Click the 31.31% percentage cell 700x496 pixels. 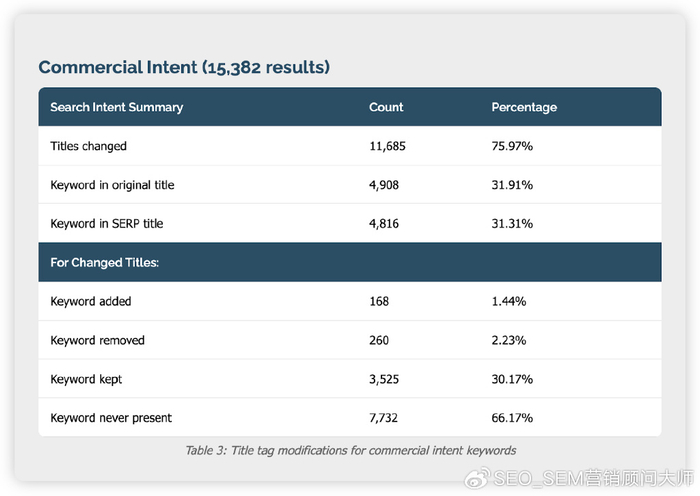[512, 224]
